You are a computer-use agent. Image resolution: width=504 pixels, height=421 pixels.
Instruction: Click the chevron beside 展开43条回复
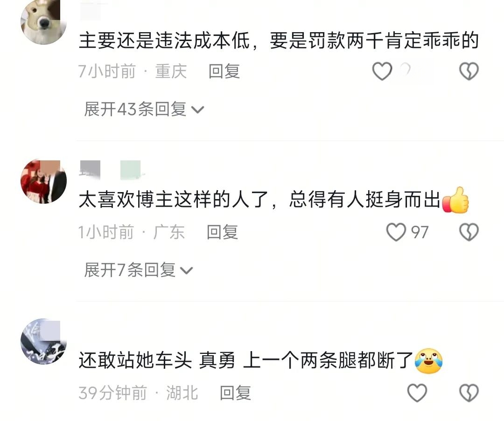pos(197,110)
